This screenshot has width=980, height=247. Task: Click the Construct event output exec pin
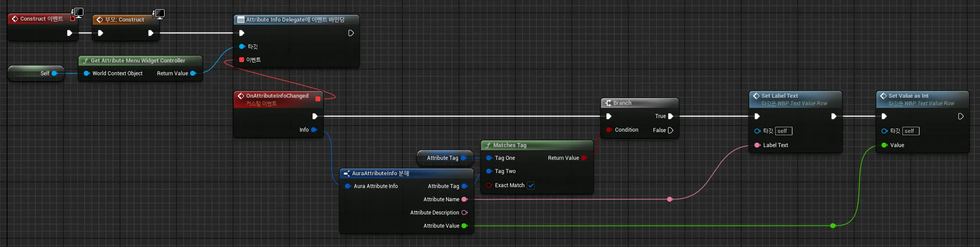pos(69,33)
